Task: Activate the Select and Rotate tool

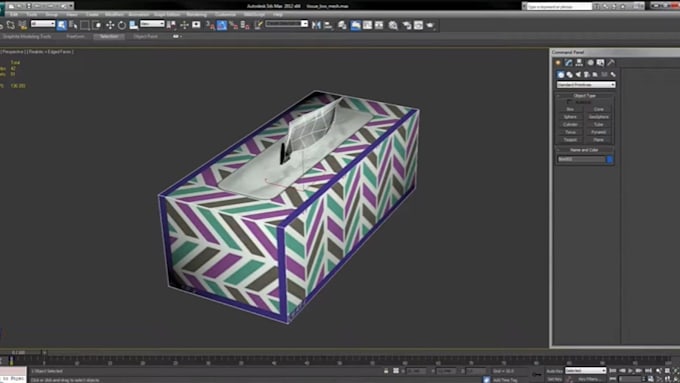Action: click(122, 25)
